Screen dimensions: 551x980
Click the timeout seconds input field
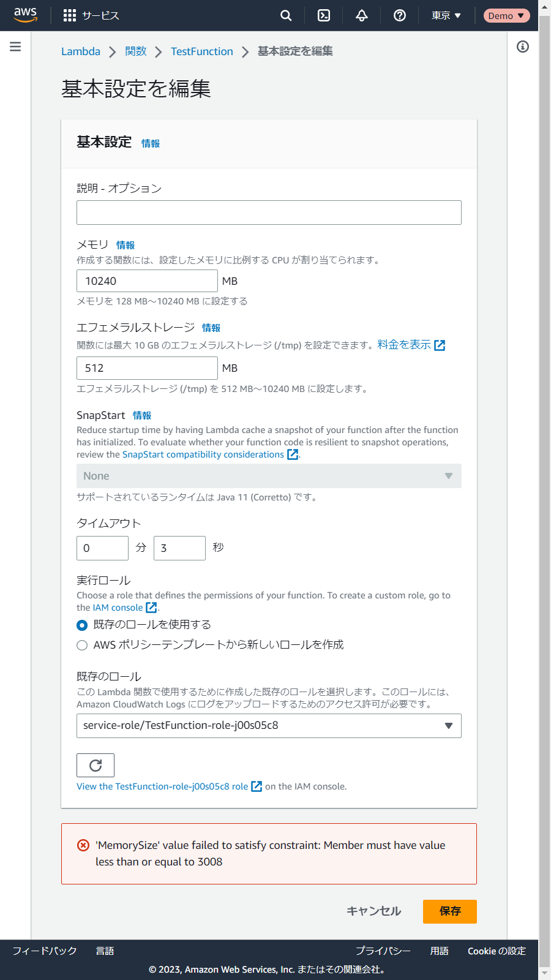coord(179,548)
